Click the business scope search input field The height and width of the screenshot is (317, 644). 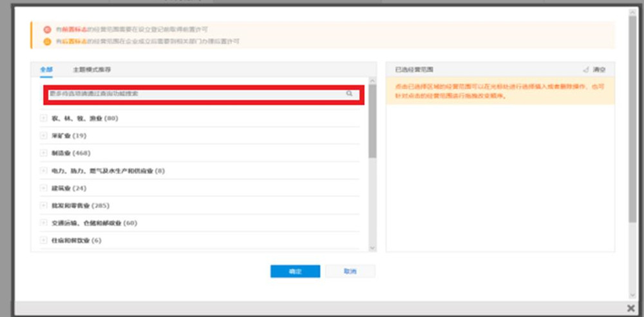[193, 94]
